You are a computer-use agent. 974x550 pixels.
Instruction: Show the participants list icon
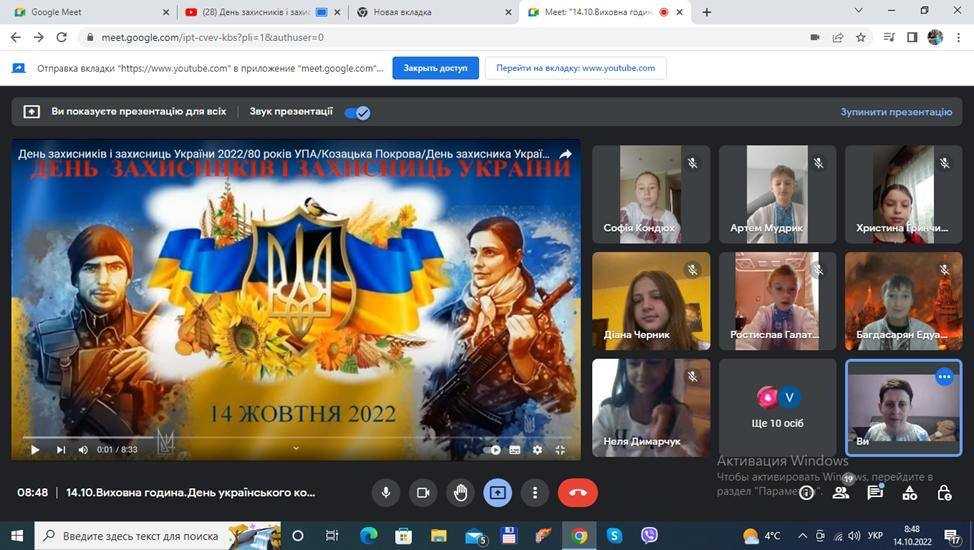pos(841,492)
